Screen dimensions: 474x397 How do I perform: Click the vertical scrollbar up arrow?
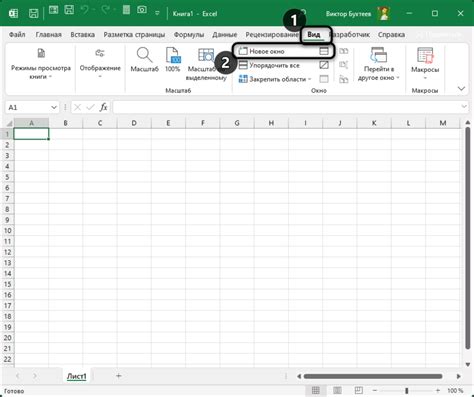(x=468, y=123)
